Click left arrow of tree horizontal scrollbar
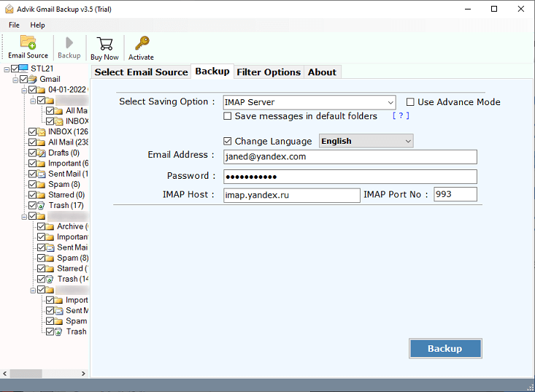This screenshot has height=392, width=535. 5,374
